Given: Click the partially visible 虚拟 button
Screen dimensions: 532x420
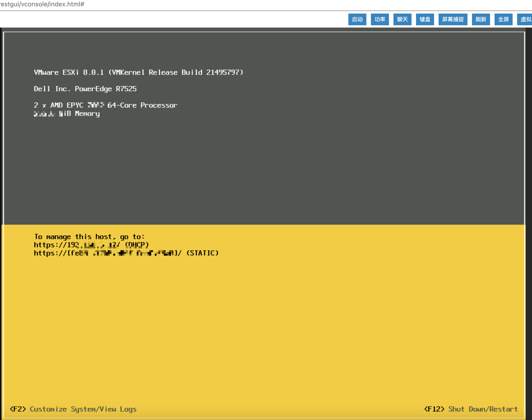Looking at the screenshot, I should (x=525, y=19).
